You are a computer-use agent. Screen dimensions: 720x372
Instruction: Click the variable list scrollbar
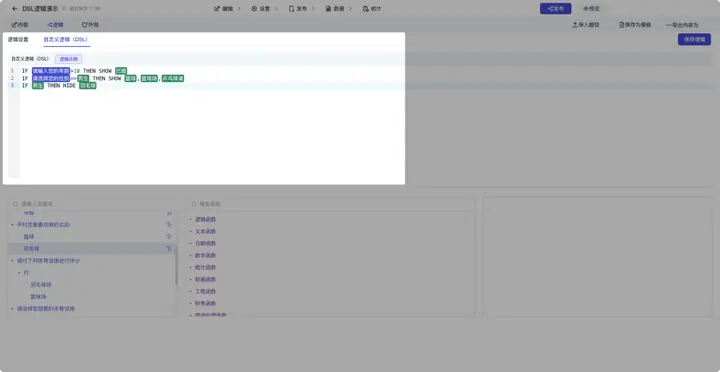click(x=176, y=265)
